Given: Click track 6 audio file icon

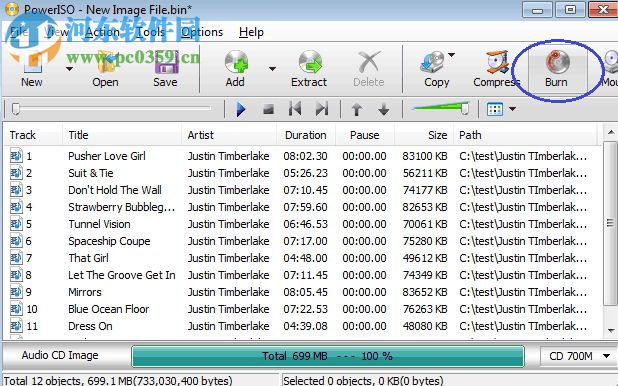Looking at the screenshot, I should [x=16, y=241].
